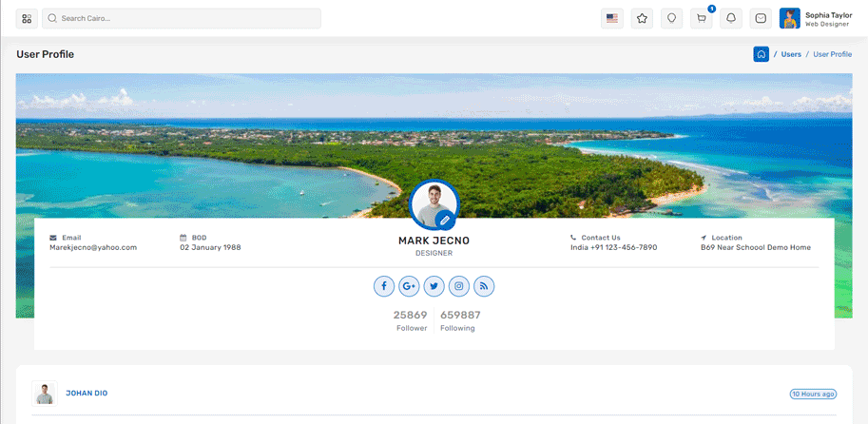Click the pencil edit avatar icon
Screen dimensions: 868x424
coord(444,220)
